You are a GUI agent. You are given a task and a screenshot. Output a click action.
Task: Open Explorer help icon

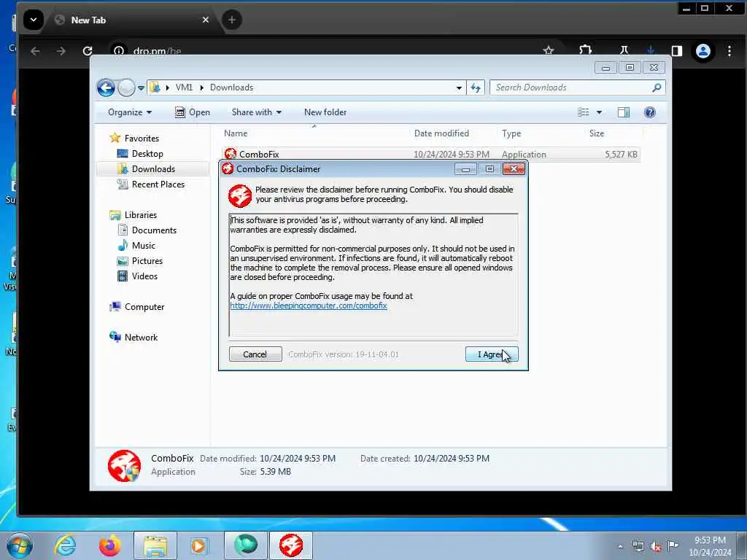(650, 112)
